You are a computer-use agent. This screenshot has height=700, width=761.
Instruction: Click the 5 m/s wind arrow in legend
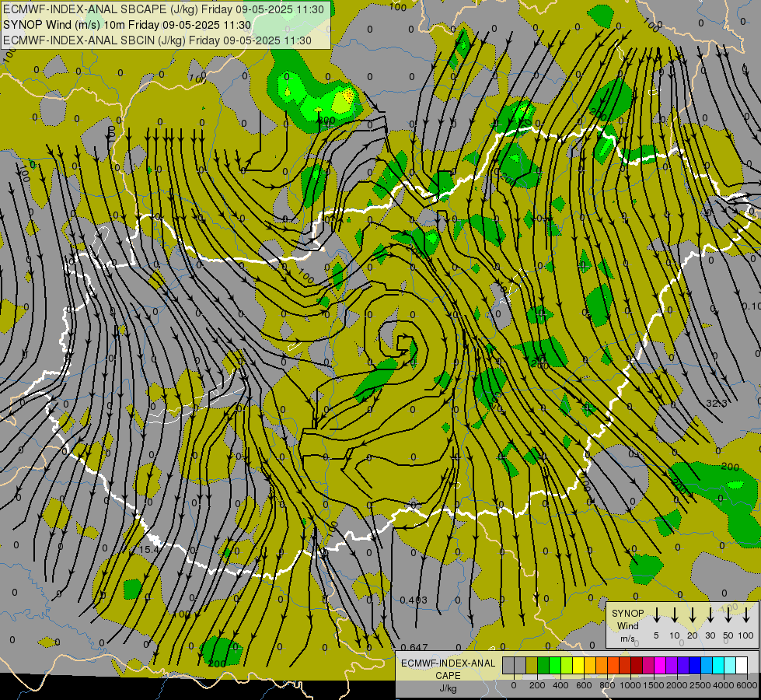click(x=657, y=615)
